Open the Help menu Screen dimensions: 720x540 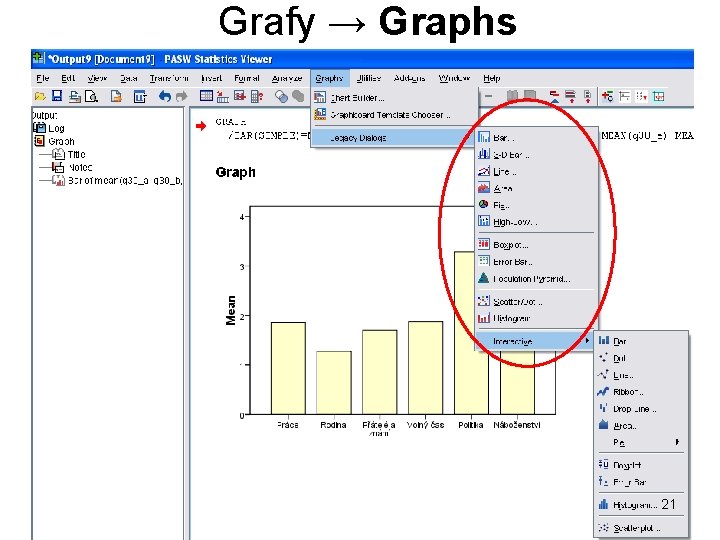(x=492, y=79)
